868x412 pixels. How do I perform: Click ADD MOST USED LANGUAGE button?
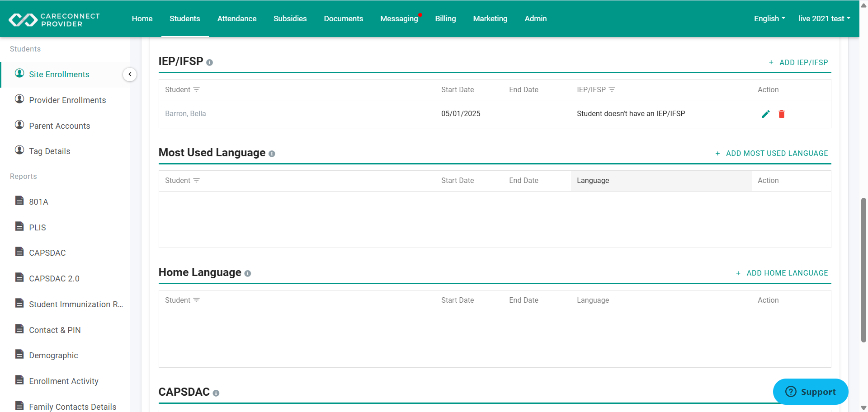point(772,154)
